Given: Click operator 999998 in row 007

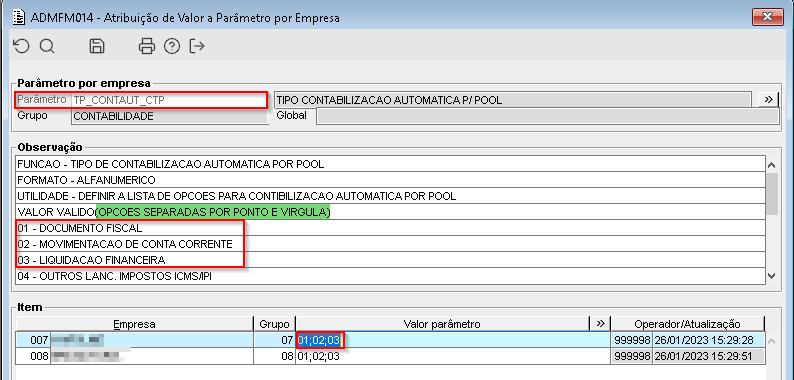Looking at the screenshot, I should click(631, 339).
